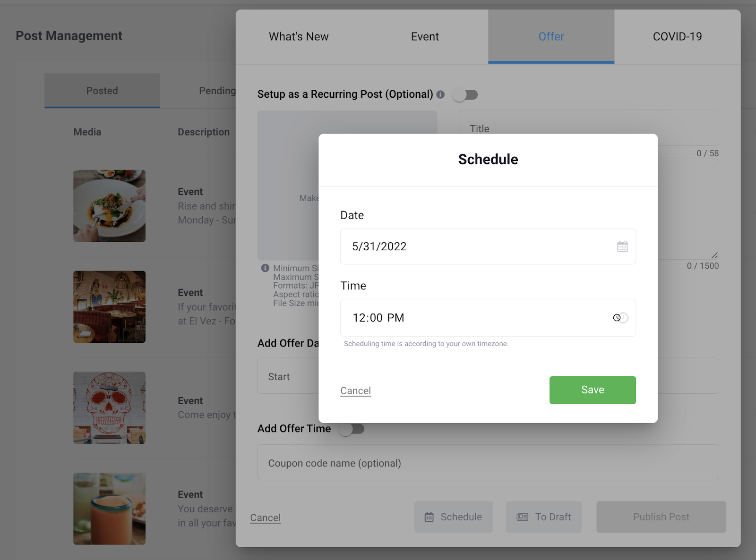The image size is (756, 560).
Task: Click the clock icon in Time field
Action: [x=617, y=318]
